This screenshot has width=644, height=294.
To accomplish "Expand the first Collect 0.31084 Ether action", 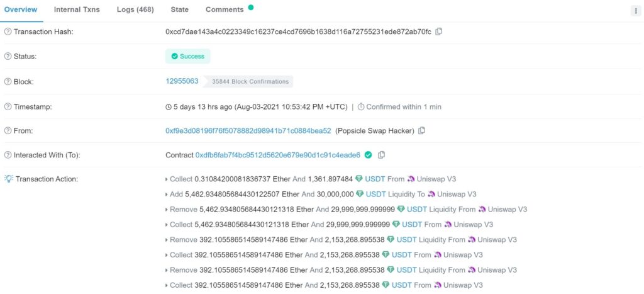I will (x=167, y=179).
